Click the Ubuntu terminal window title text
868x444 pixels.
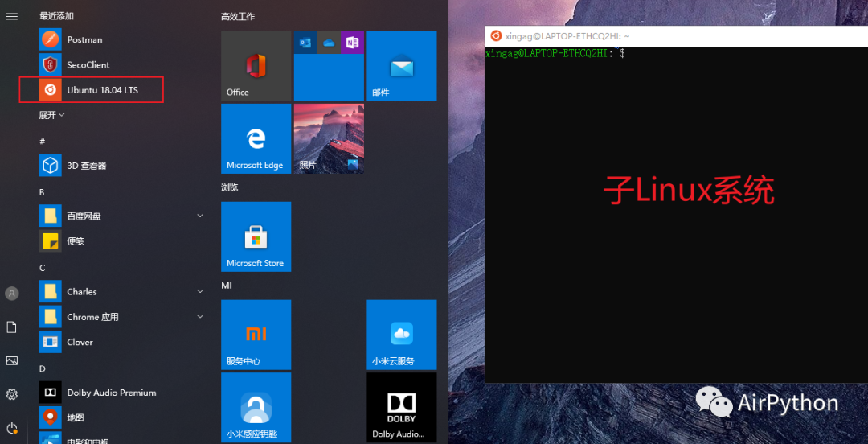[x=567, y=36]
